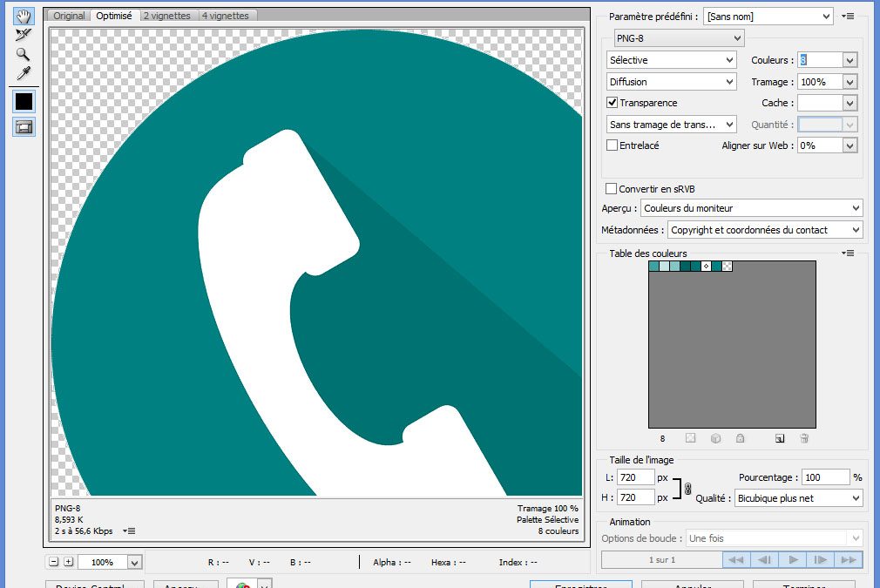Switch to the 4 vignettes tab

(225, 16)
